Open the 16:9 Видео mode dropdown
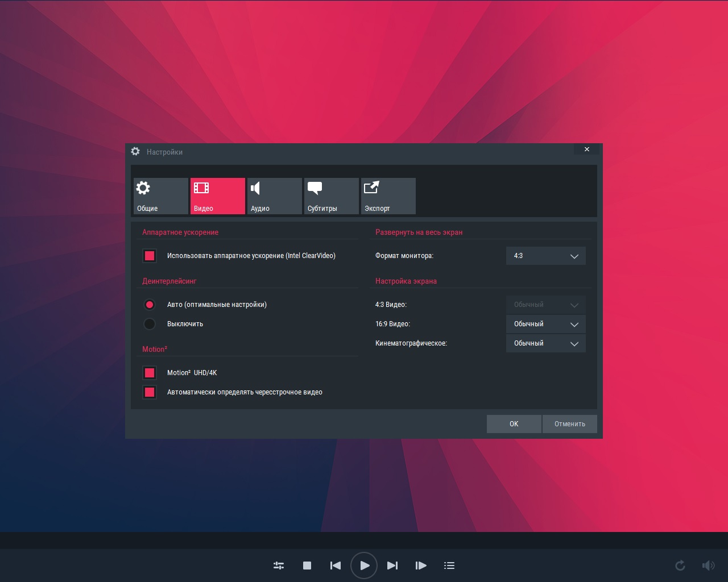 point(546,324)
